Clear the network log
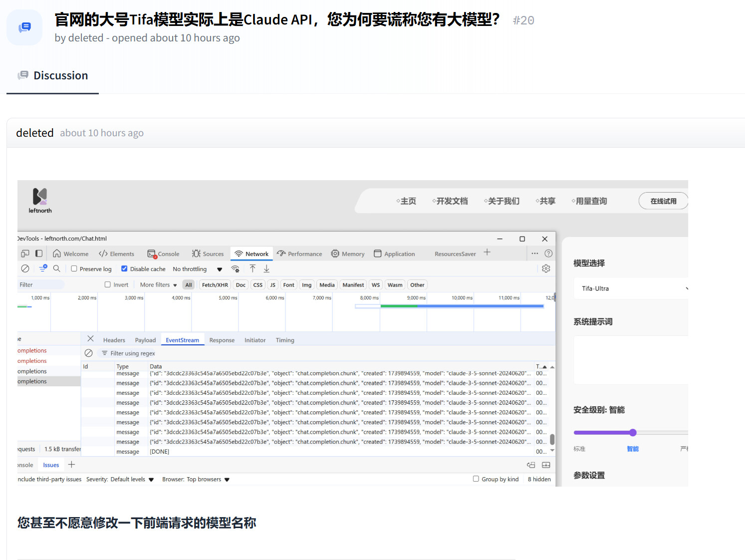Image resolution: width=745 pixels, height=560 pixels. (25, 269)
